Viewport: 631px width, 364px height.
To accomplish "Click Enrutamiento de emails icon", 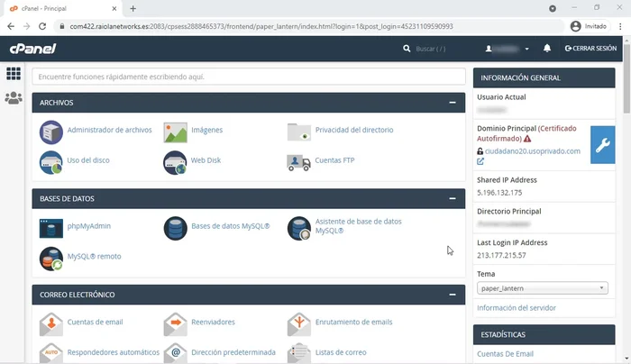I will (299, 324).
